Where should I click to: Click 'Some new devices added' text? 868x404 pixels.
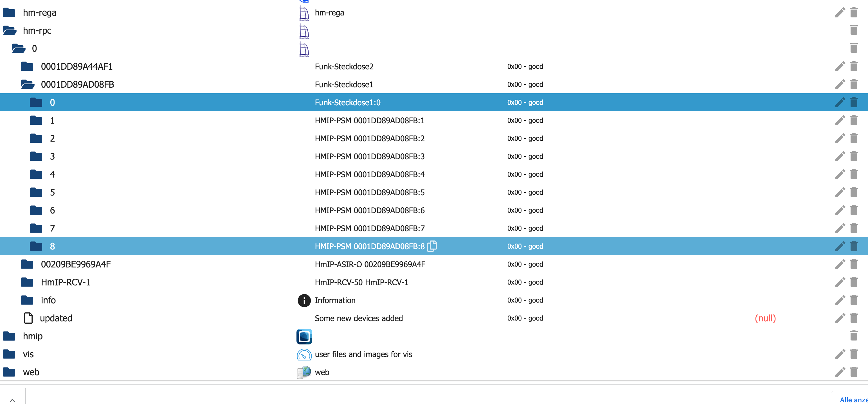pyautogui.click(x=359, y=318)
